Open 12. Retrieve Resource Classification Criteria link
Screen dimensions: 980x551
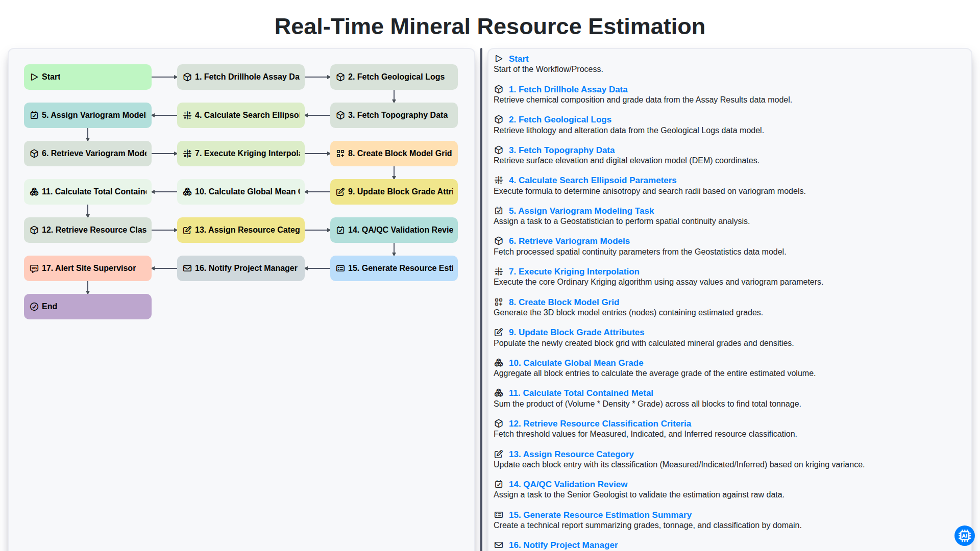(x=600, y=423)
